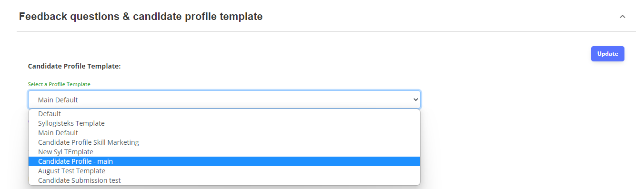The width and height of the screenshot is (644, 189).
Task: Select the highlighted Candidate Profile - main option
Action: (224, 161)
